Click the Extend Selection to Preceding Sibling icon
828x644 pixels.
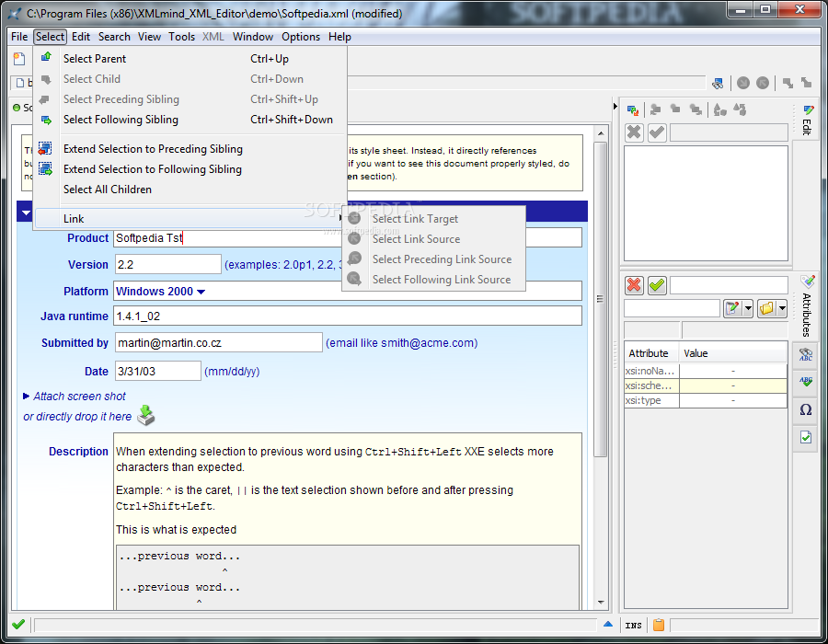tap(45, 149)
